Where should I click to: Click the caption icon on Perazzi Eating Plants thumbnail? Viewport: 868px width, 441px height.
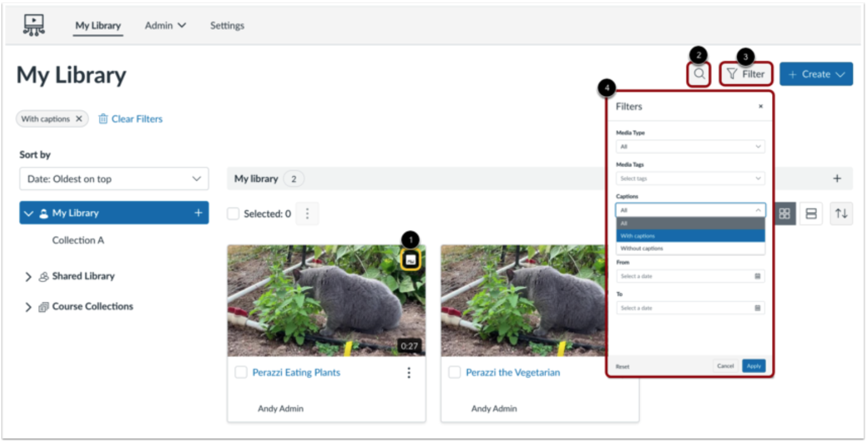point(411,260)
